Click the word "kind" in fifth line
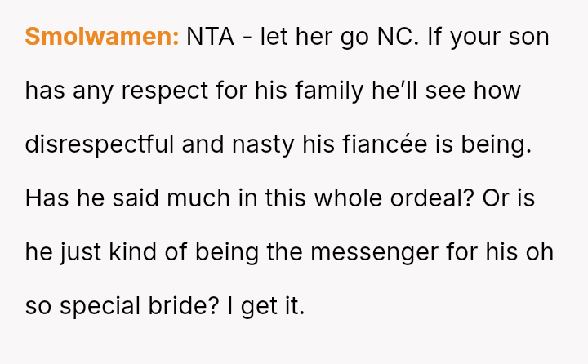 pos(133,253)
